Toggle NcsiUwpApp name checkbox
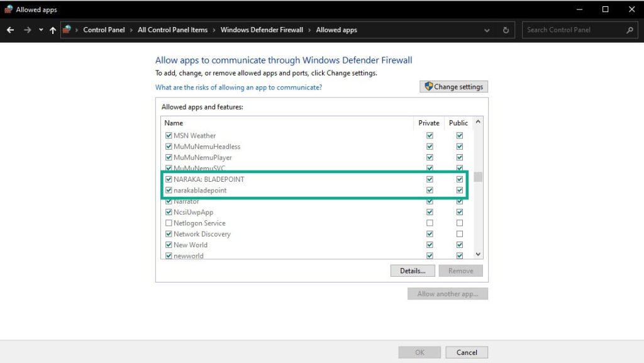The width and height of the screenshot is (644, 363). pyautogui.click(x=169, y=212)
